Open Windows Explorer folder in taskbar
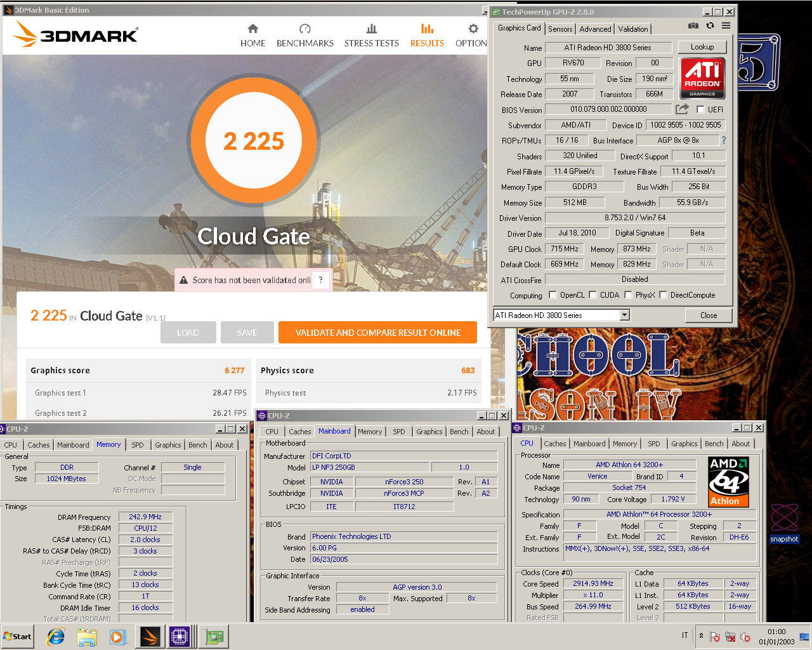 [x=87, y=637]
